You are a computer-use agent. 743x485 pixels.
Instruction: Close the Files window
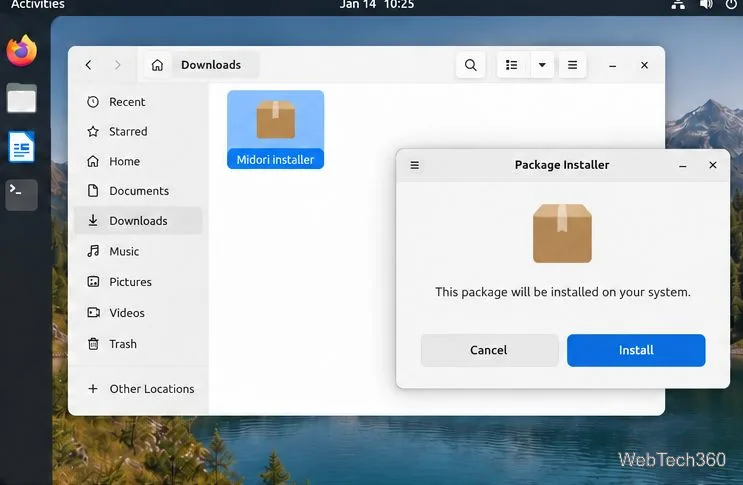(x=644, y=65)
